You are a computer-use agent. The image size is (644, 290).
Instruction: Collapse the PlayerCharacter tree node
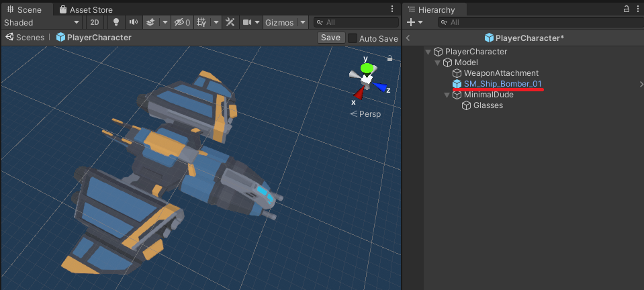pos(428,52)
